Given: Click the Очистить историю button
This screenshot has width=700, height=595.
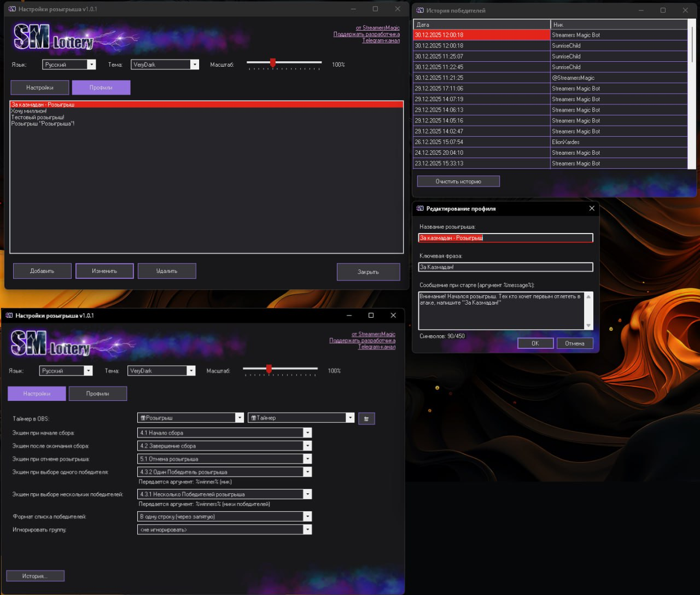Looking at the screenshot, I should tap(458, 182).
